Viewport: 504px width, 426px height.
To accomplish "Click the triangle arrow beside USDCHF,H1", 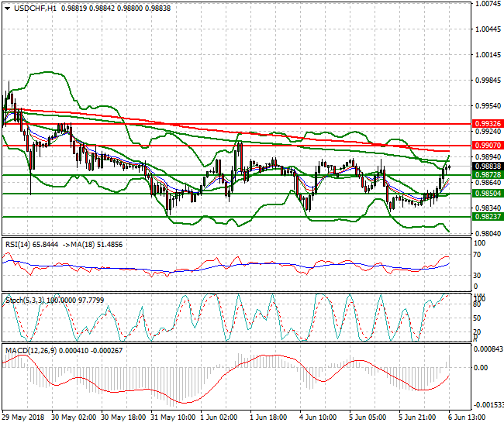I will [8, 9].
